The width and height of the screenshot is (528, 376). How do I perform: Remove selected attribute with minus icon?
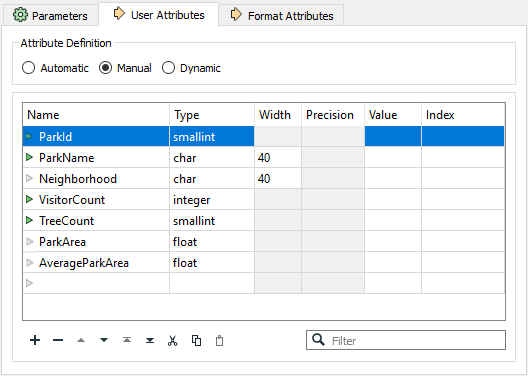pos(58,340)
